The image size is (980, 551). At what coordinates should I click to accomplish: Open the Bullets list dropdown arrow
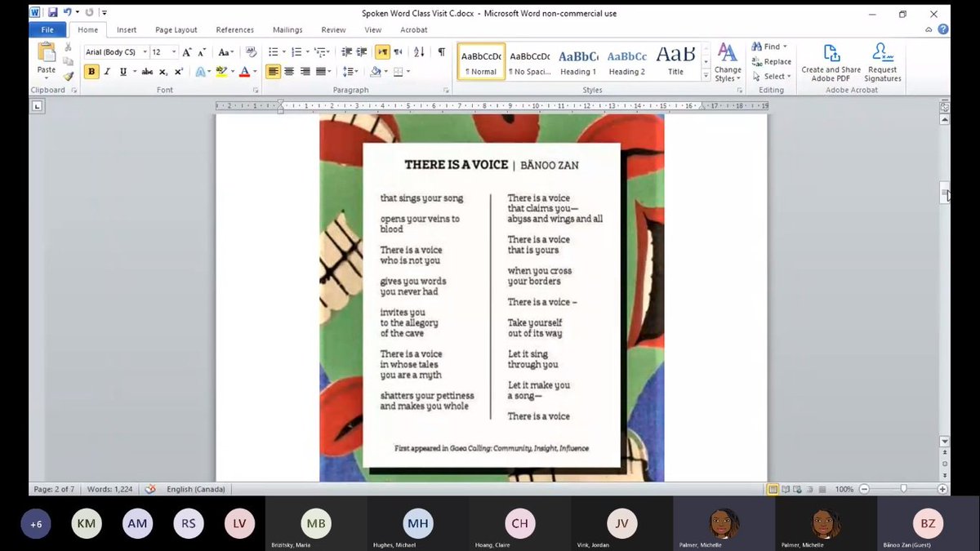click(283, 51)
